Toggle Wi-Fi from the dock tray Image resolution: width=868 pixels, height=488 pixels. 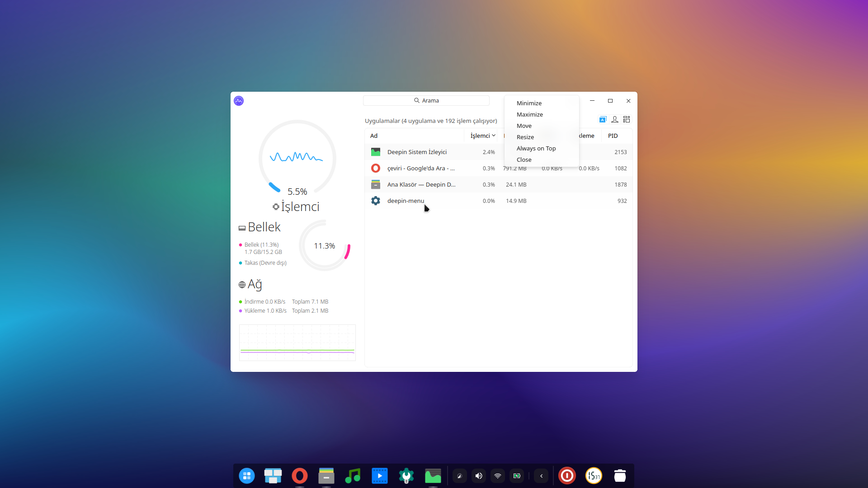pyautogui.click(x=498, y=475)
